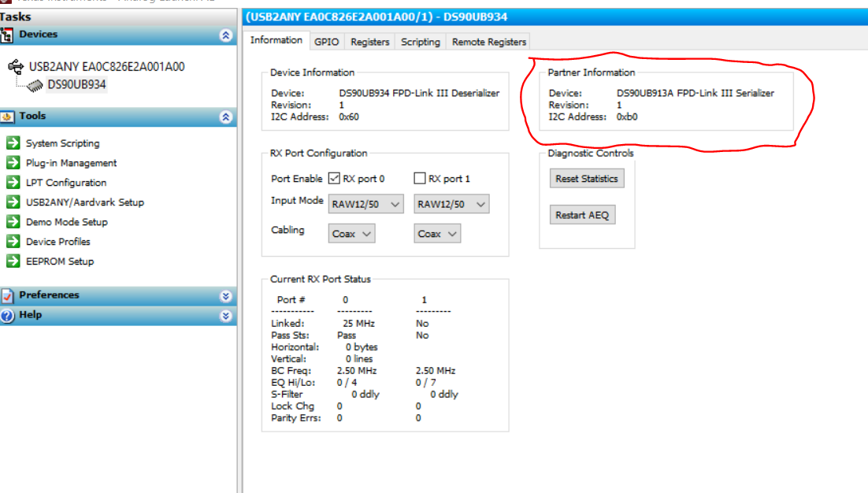Viewport: 868px width, 493px height.
Task: Click the Pass Sts Pass value
Action: click(x=347, y=335)
